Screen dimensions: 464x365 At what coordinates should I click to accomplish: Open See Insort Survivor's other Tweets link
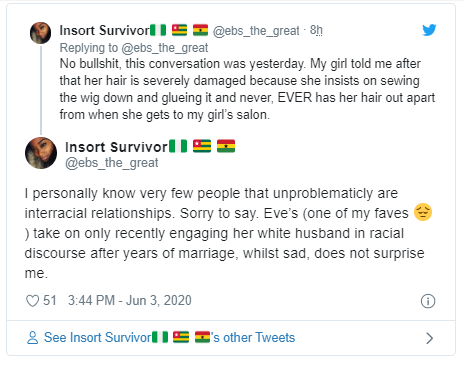(x=170, y=337)
